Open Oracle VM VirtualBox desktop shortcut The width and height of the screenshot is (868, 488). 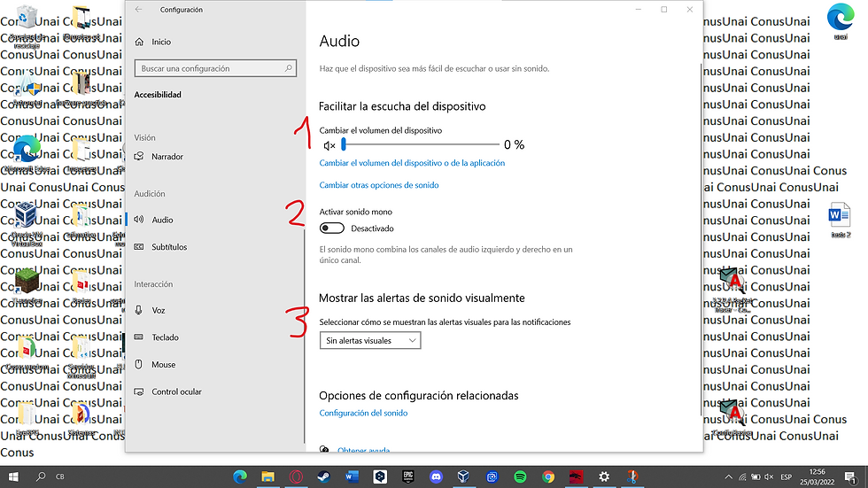pos(26,223)
